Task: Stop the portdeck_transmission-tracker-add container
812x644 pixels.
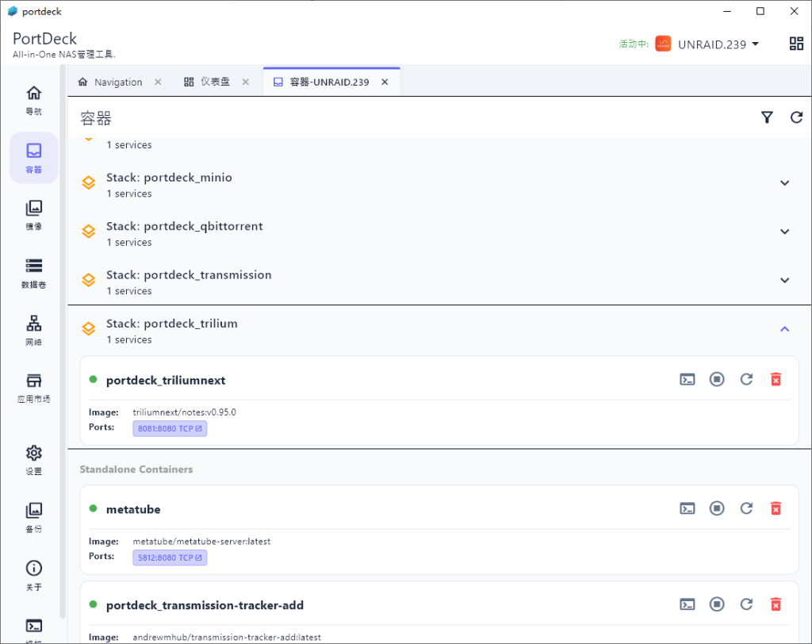Action: (x=717, y=604)
